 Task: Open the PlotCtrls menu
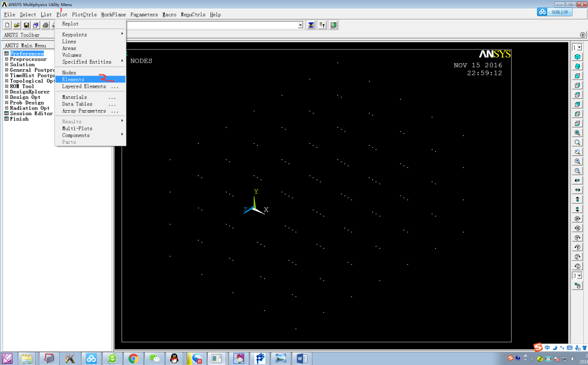tap(84, 15)
